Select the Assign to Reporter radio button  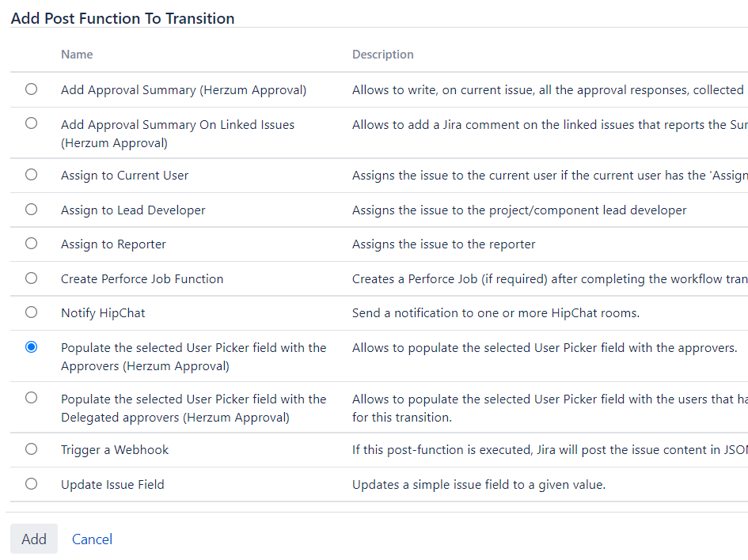click(x=31, y=244)
